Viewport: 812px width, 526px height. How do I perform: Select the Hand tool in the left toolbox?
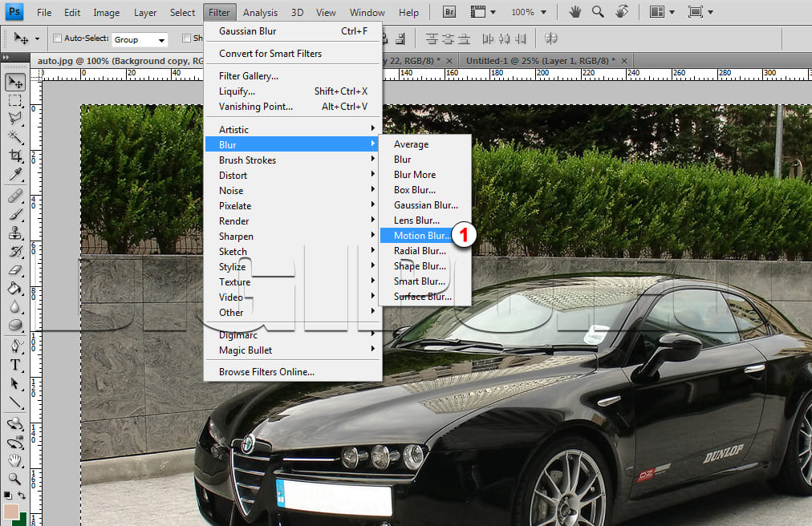coord(15,461)
